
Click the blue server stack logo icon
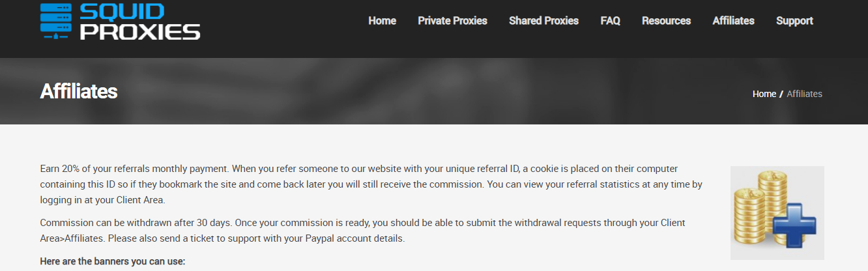56,20
